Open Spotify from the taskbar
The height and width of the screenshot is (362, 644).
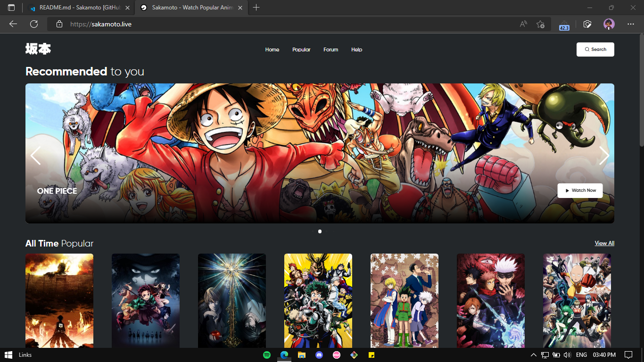[267, 355]
